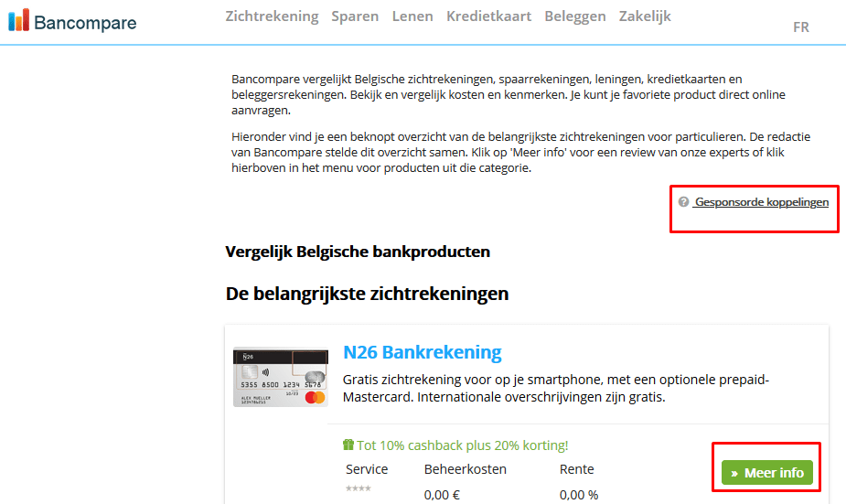The width and height of the screenshot is (846, 504).
Task: Click the N26 card thumbnail image
Action: 281,377
